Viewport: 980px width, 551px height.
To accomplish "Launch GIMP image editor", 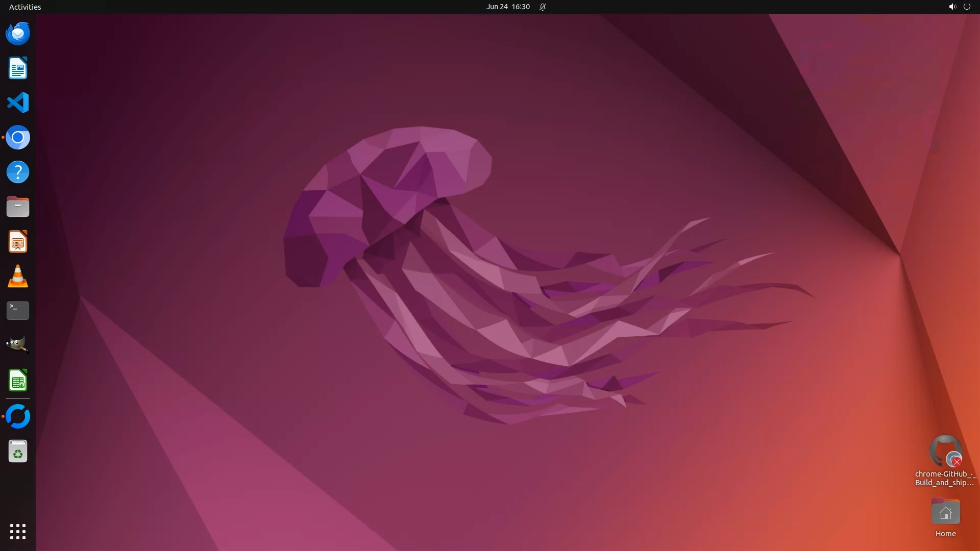I will (18, 345).
